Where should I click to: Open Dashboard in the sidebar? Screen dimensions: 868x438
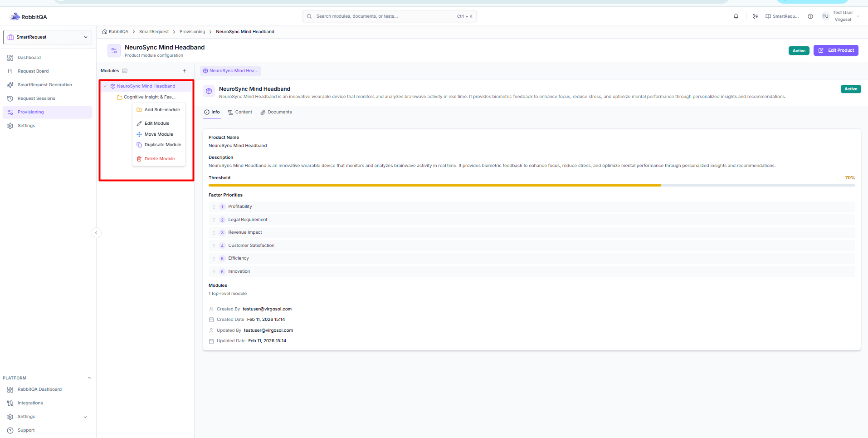pos(47,58)
